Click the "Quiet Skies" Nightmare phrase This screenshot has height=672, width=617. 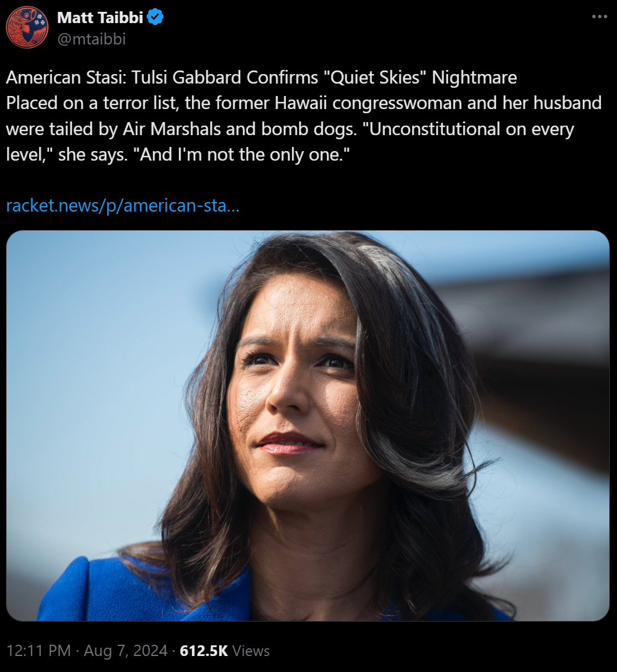(x=420, y=78)
